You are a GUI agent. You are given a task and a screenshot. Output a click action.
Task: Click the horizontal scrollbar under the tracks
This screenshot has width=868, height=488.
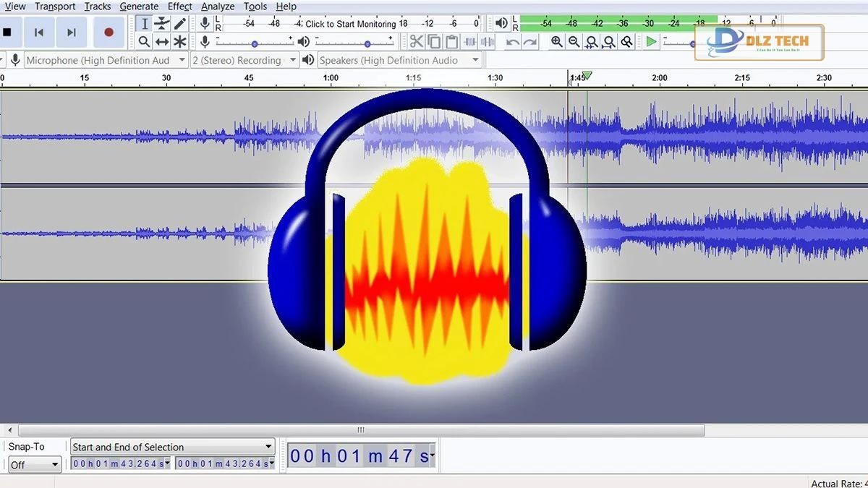pos(360,430)
